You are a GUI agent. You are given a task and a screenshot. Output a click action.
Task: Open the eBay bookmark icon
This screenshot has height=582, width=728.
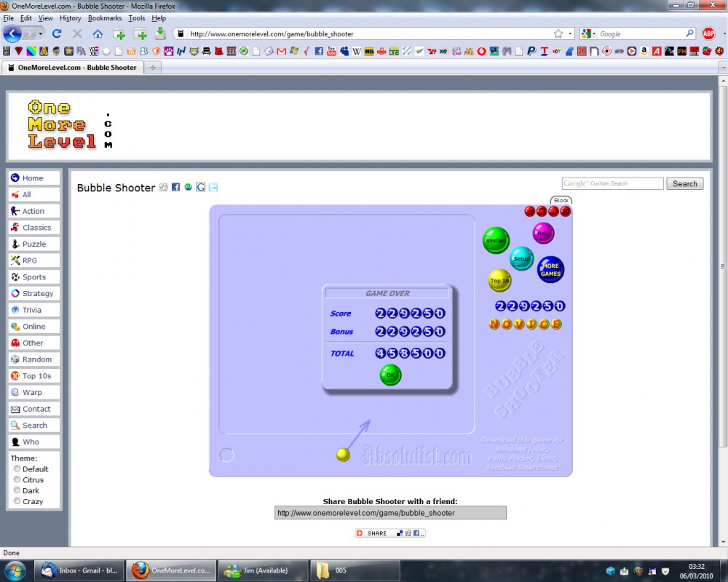(557, 51)
